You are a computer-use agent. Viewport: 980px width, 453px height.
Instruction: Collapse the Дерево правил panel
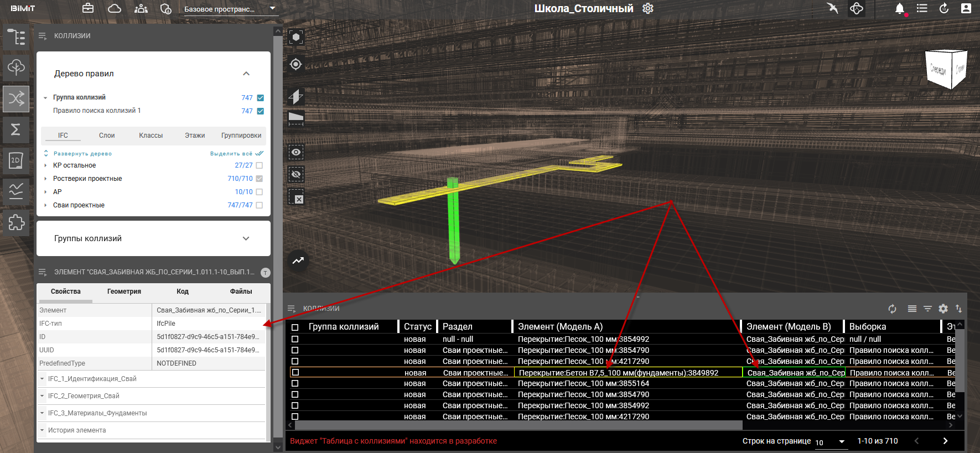click(x=246, y=74)
